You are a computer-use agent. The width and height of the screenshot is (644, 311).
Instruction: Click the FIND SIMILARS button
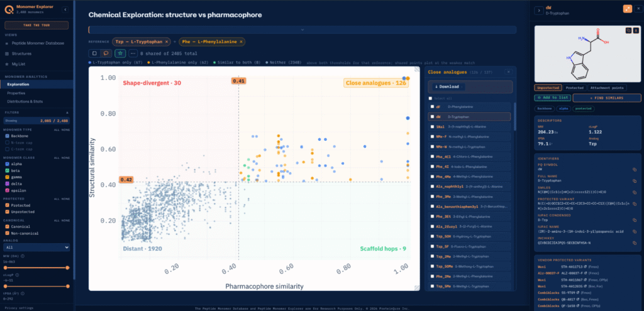pos(607,97)
